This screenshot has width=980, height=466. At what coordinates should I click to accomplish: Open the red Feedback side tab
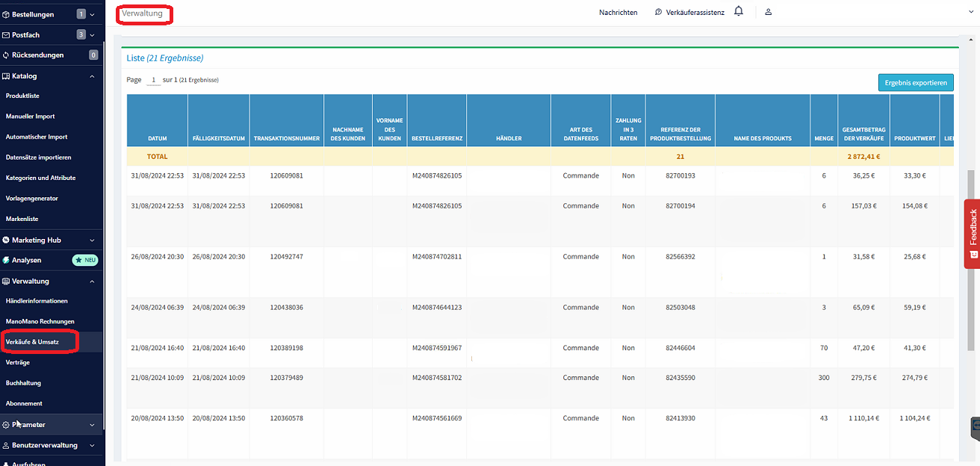pos(972,233)
